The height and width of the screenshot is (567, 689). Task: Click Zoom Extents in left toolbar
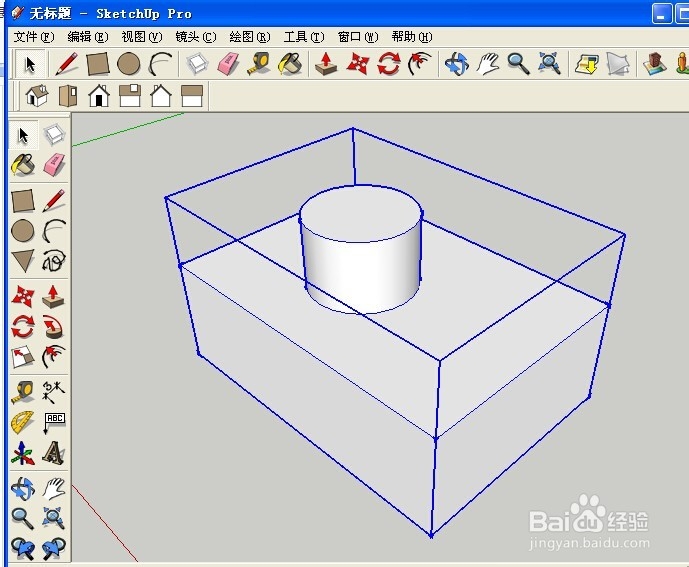tap(54, 519)
